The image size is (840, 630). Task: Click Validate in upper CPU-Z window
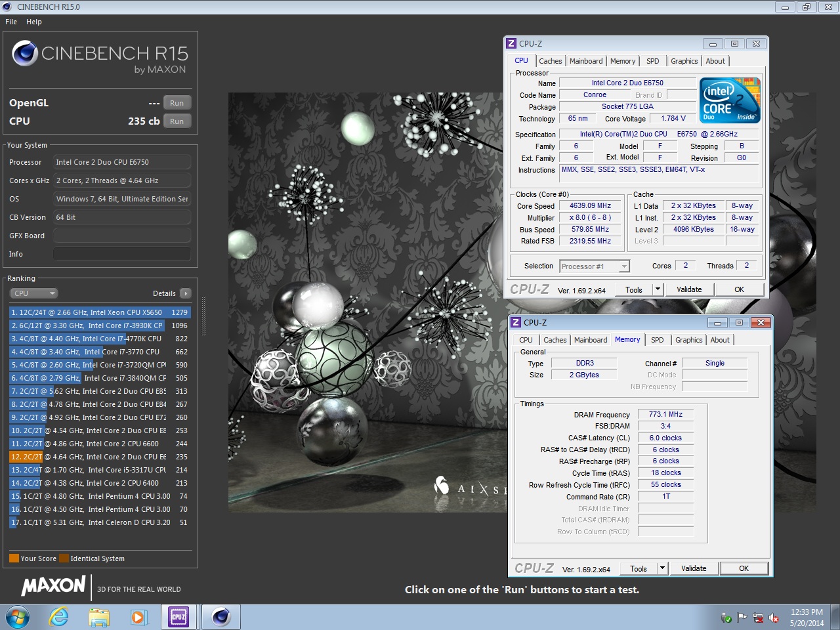pos(689,289)
